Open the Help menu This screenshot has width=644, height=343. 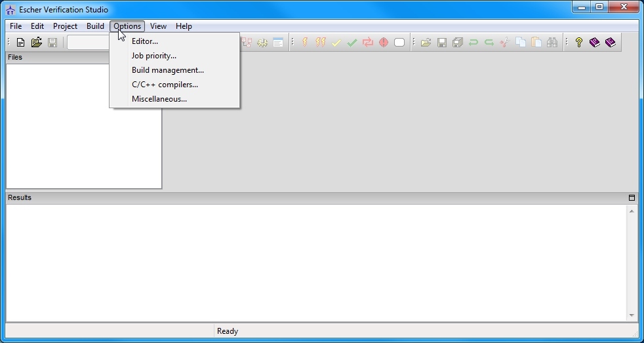click(184, 26)
